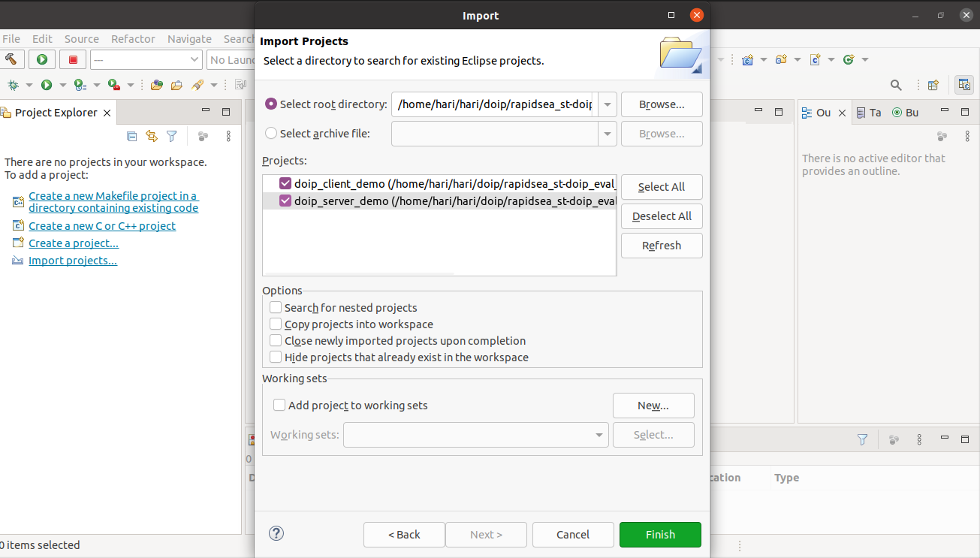Click the Cancel button
Image resolution: width=980 pixels, height=558 pixels.
(x=573, y=535)
